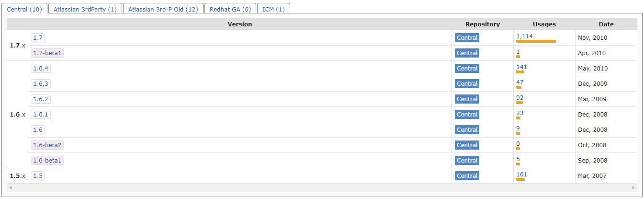This screenshot has width=644, height=199.
Task: View the 92 usages of version 1.6.2
Action: (x=520, y=97)
